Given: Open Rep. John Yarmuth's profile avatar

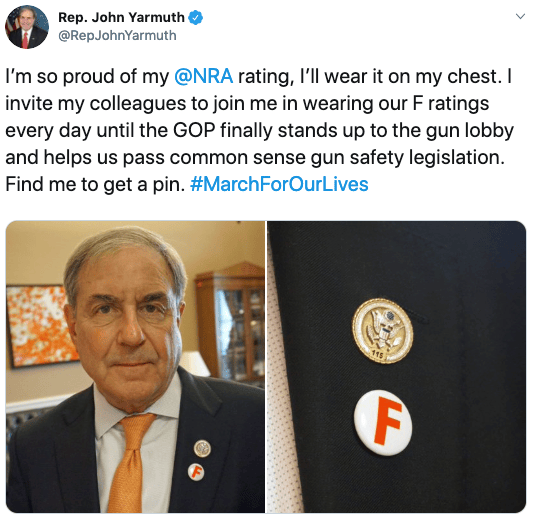Looking at the screenshot, I should 27,27.
